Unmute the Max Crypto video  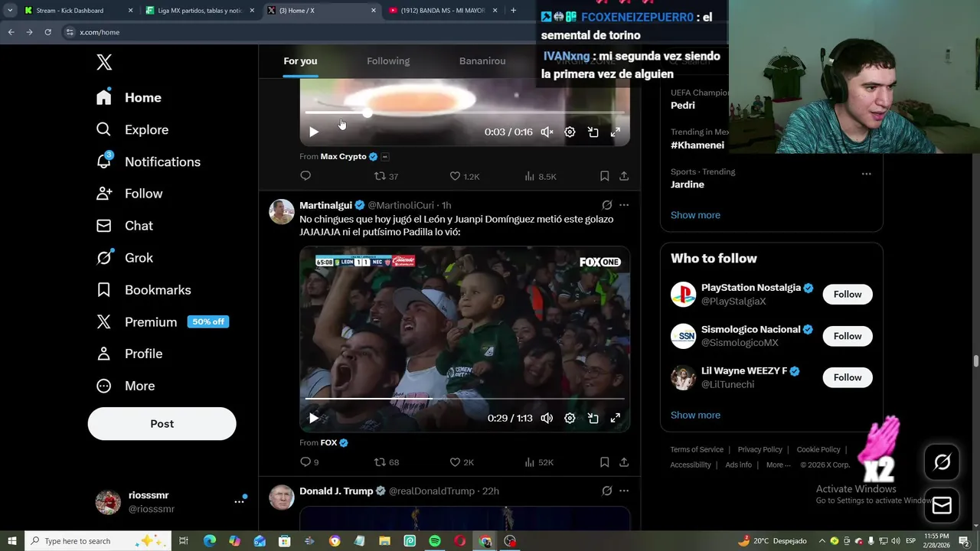tap(547, 132)
